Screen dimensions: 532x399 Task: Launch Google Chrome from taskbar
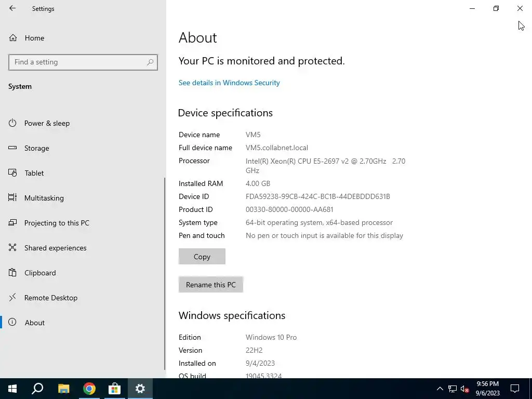(89, 389)
